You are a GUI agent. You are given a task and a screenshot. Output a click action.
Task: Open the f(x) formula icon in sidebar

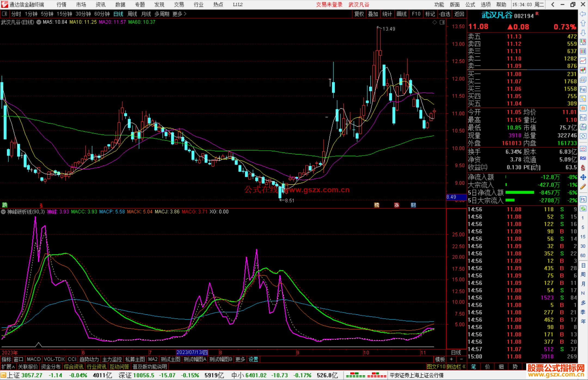pyautogui.click(x=583, y=127)
